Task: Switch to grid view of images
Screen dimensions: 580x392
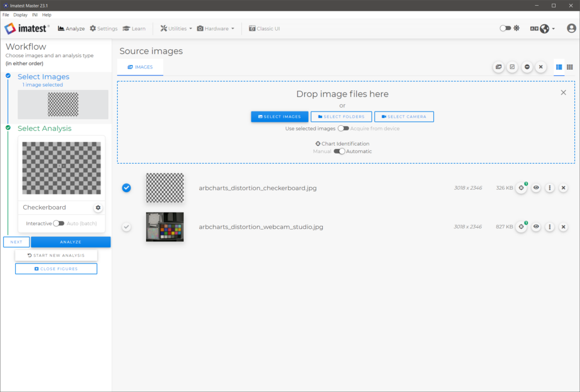Action: point(570,67)
